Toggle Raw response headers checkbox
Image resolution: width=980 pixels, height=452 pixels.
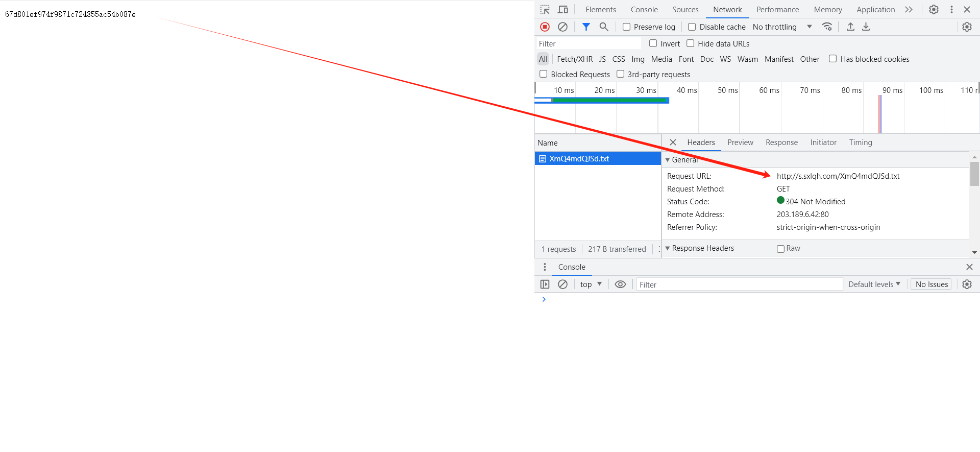pos(780,249)
